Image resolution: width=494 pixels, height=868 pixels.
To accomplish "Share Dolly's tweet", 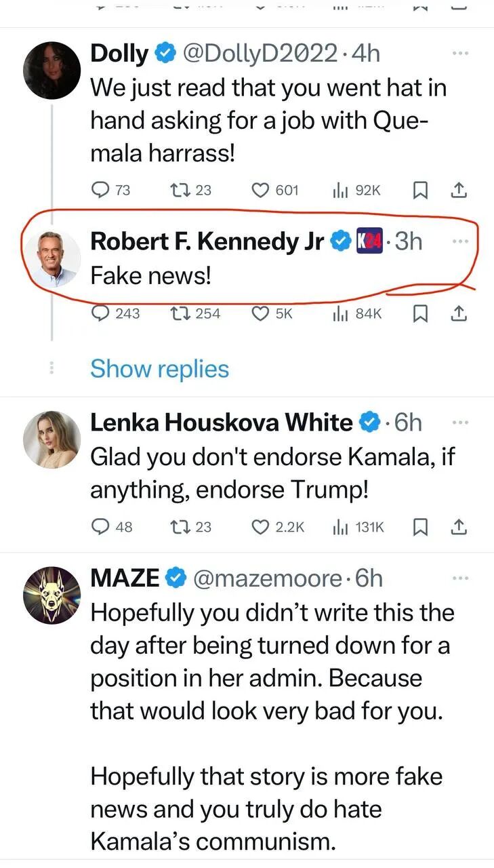I will (460, 191).
